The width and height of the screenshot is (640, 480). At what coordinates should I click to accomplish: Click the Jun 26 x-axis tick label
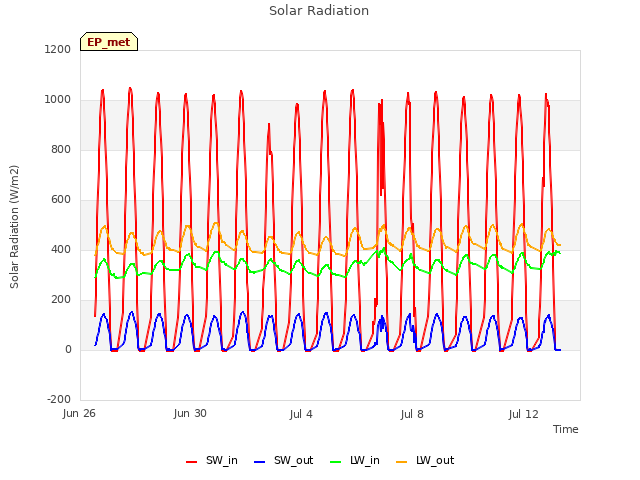[79, 414]
